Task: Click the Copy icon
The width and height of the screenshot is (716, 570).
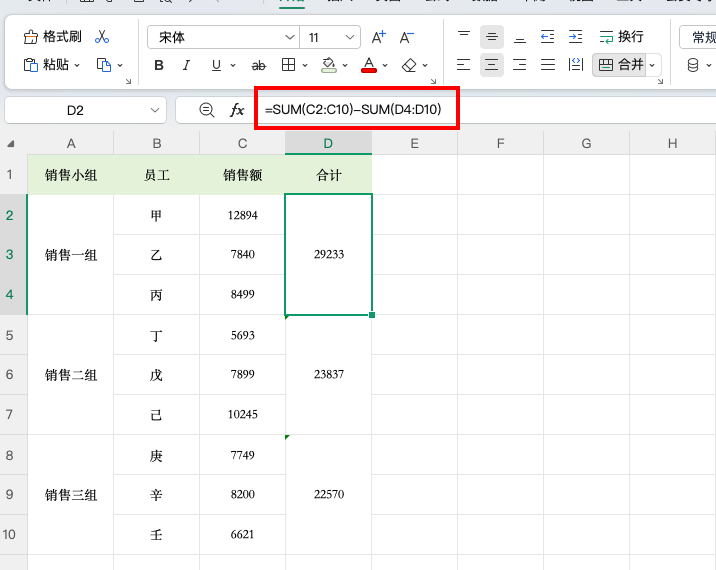Action: coord(104,65)
